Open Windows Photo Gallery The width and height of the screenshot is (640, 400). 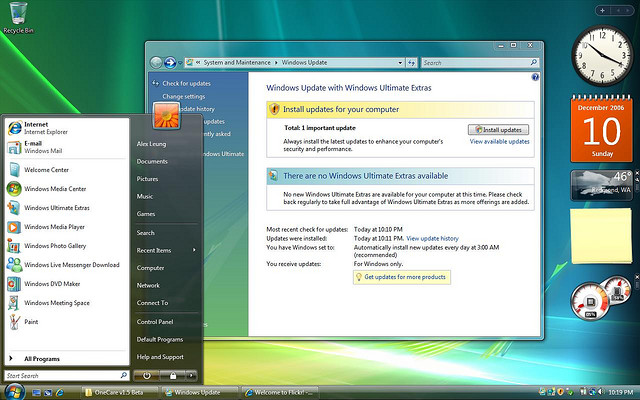[67, 246]
